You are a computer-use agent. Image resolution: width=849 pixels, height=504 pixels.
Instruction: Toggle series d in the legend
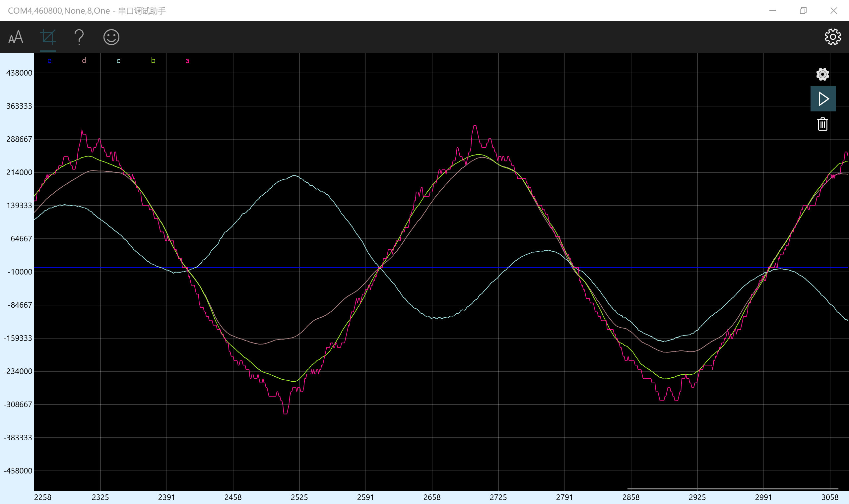point(84,60)
